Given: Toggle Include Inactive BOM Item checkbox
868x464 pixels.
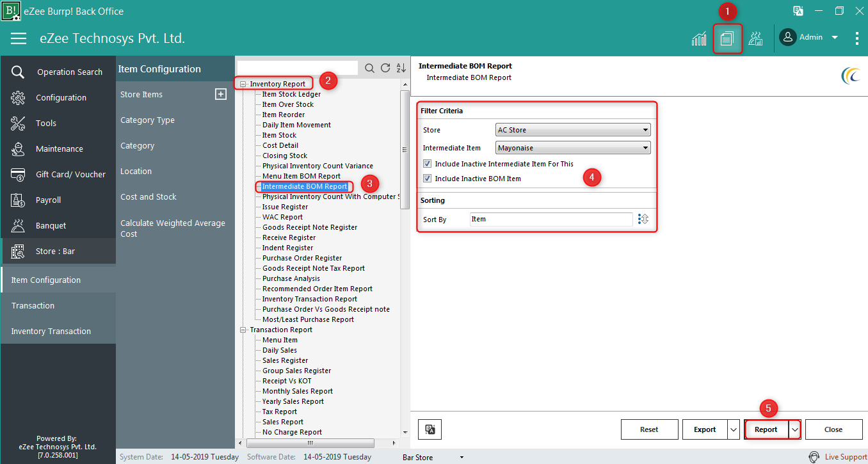Looking at the screenshot, I should (x=428, y=179).
